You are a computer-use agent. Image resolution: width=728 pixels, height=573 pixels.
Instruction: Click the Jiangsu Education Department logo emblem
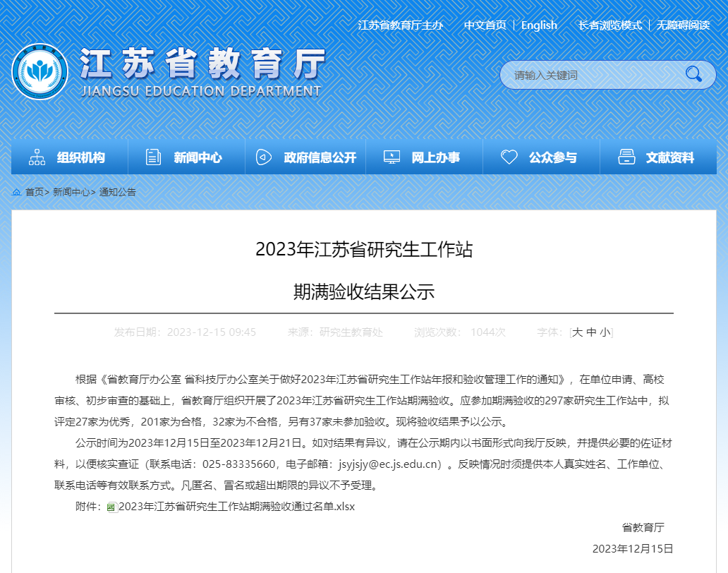point(40,72)
